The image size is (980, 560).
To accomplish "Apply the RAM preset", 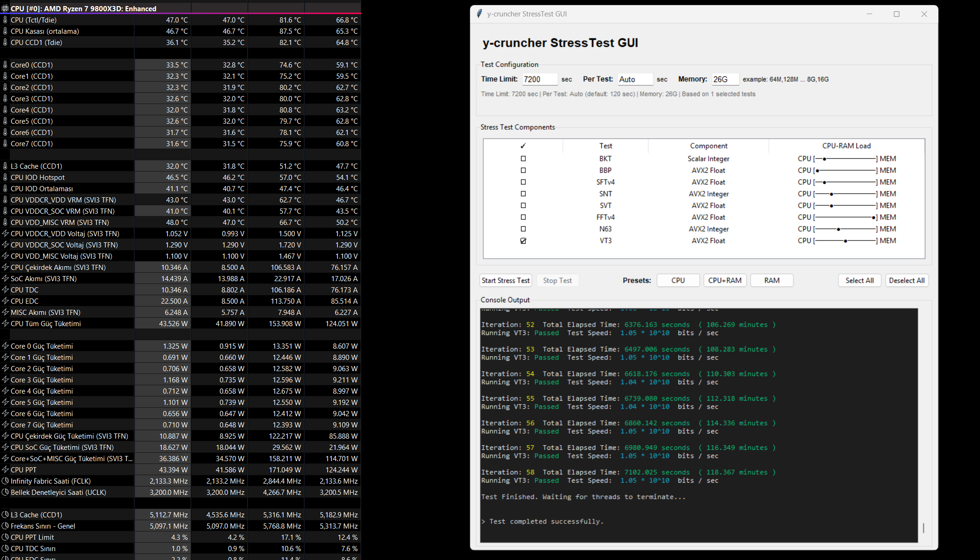I will [x=772, y=280].
